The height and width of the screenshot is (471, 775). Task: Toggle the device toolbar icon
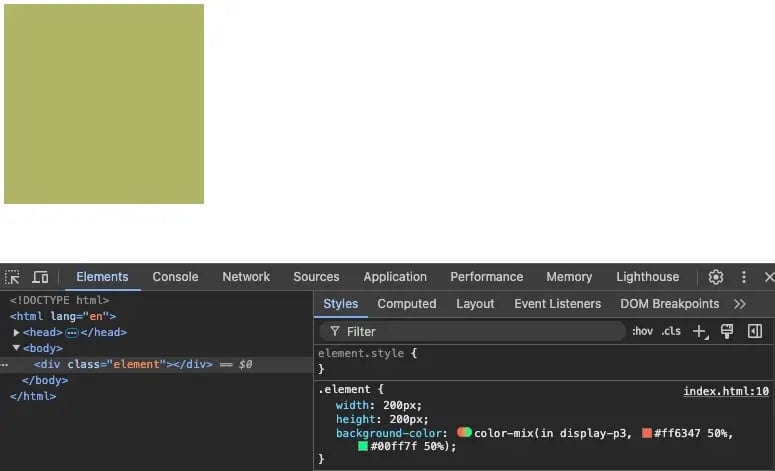pos(40,277)
